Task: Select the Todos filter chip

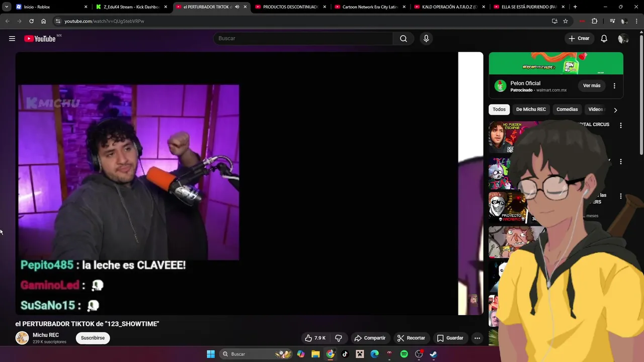Action: pos(499,110)
